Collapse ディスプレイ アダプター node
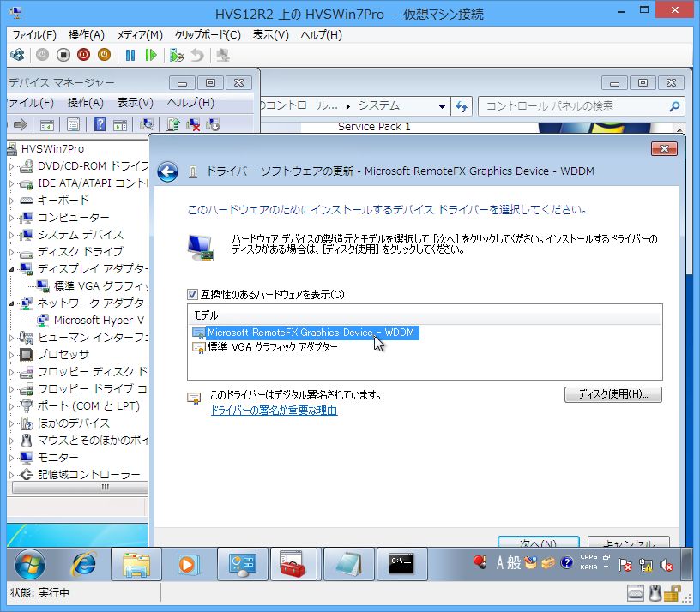Viewport: 700px width, 612px height. tap(12, 269)
